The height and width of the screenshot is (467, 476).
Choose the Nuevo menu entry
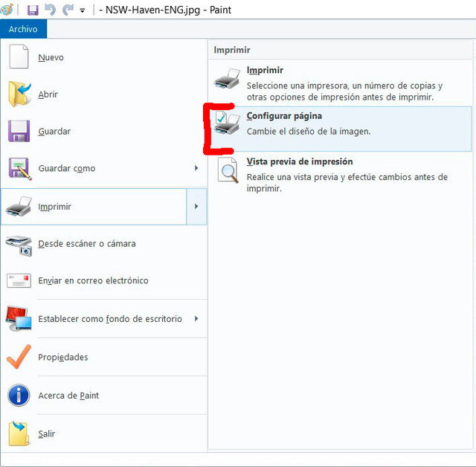(x=51, y=57)
